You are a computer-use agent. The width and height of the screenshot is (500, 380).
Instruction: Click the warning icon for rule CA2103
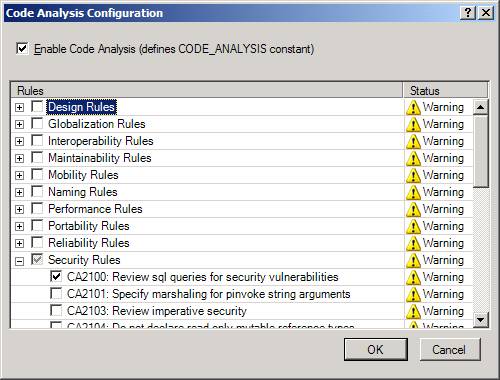click(413, 312)
